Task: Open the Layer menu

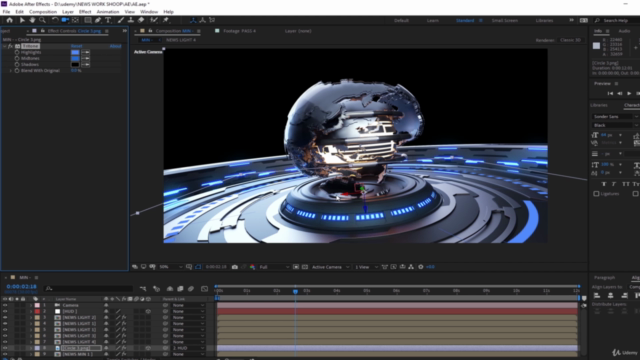Action: coord(68,12)
